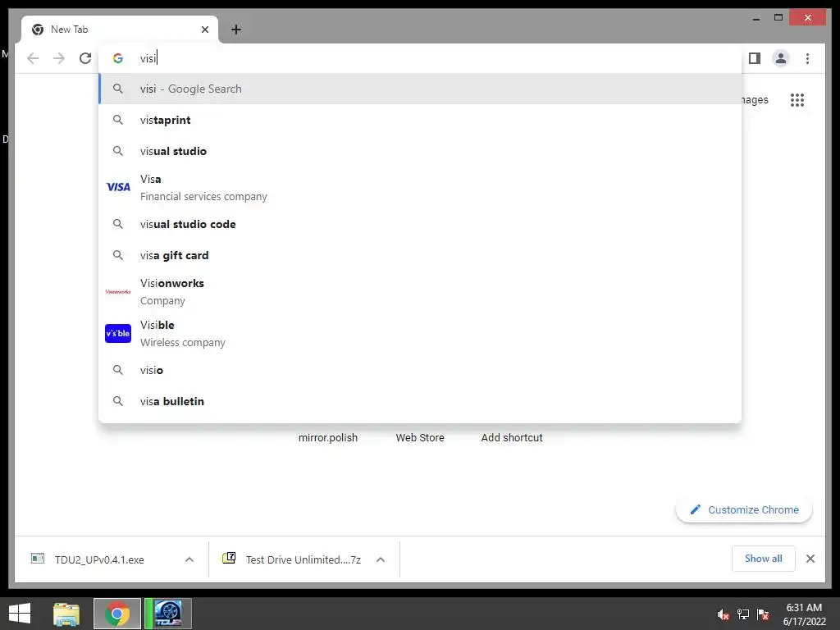Choose the visio suggestion
This screenshot has width=840, height=630.
[421, 370]
